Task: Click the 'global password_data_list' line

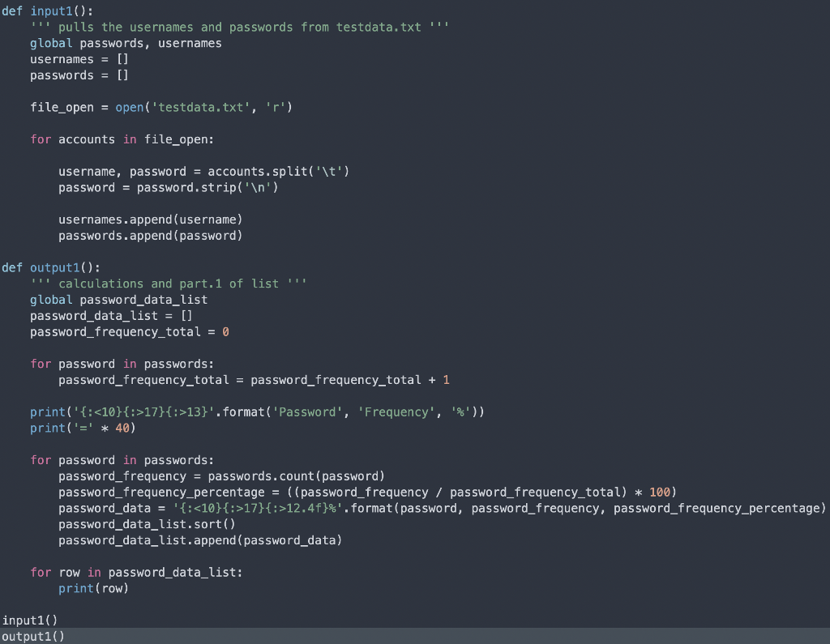Action: (x=118, y=300)
